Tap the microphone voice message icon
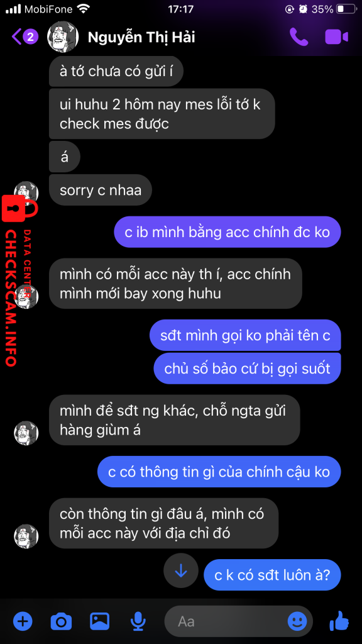362x644 pixels. coord(138,621)
